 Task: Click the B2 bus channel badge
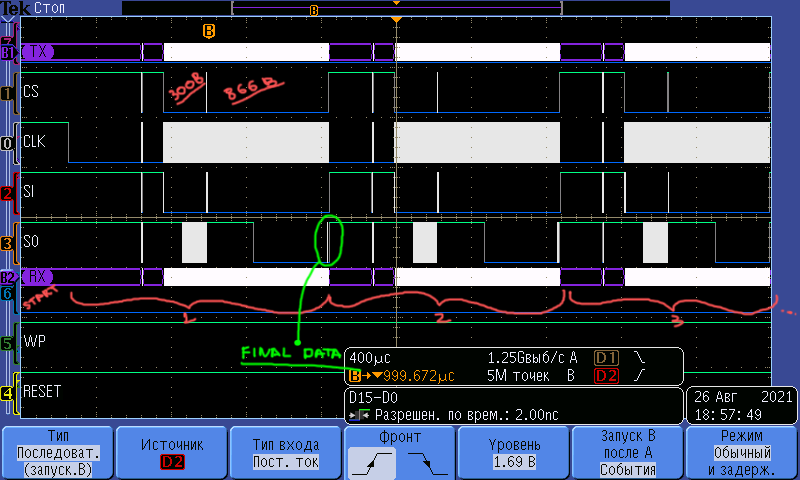(7, 277)
